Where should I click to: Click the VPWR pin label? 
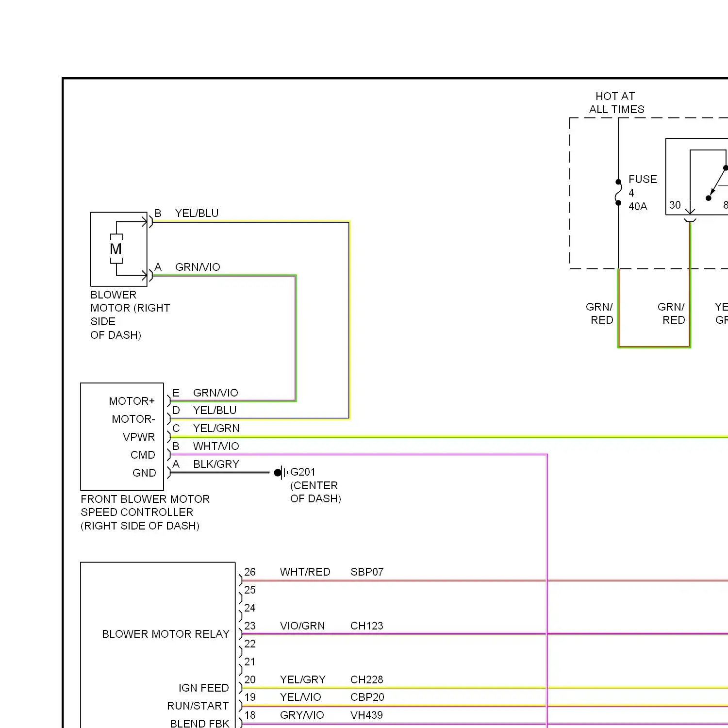pyautogui.click(x=139, y=437)
